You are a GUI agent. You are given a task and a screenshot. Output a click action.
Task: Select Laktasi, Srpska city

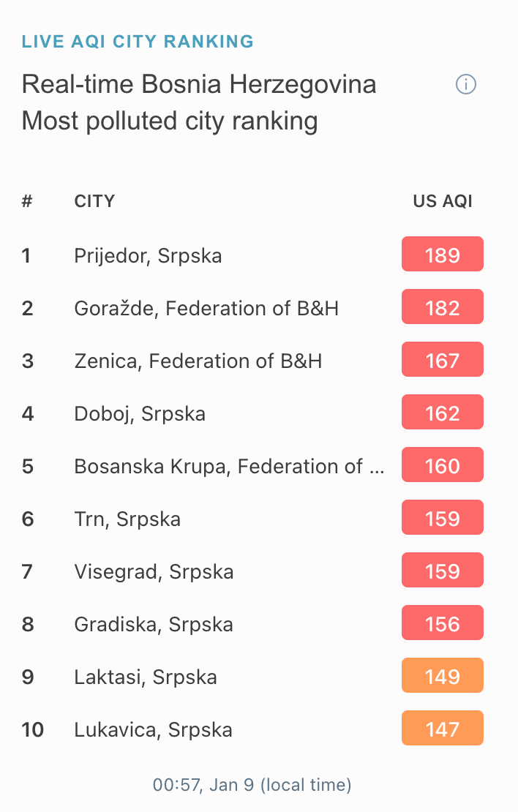point(146,677)
